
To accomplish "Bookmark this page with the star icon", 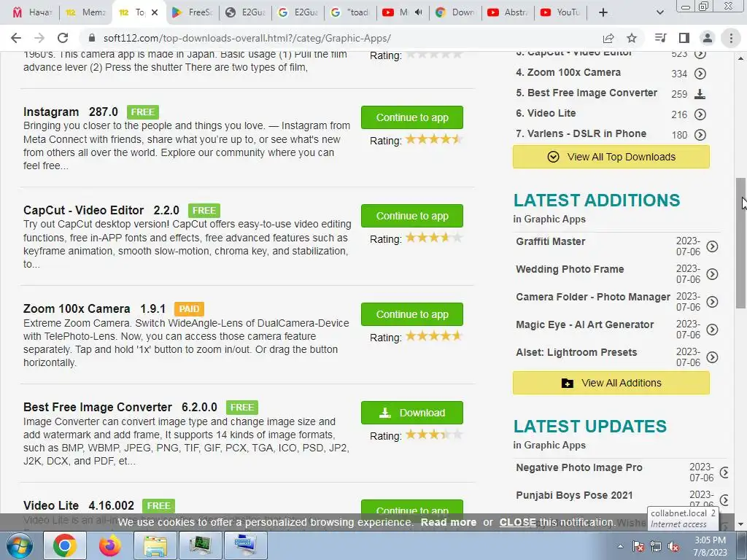I will pos(632,38).
